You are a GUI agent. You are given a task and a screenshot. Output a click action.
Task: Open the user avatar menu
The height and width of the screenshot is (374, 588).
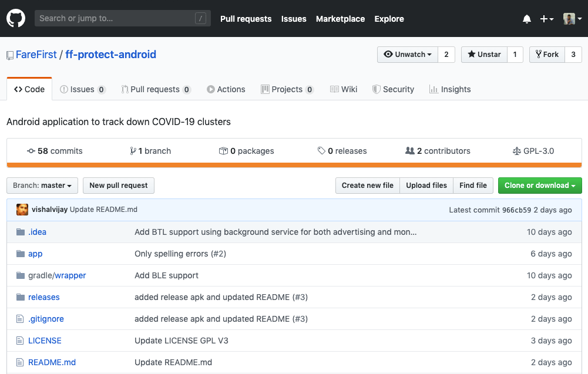tap(572, 19)
